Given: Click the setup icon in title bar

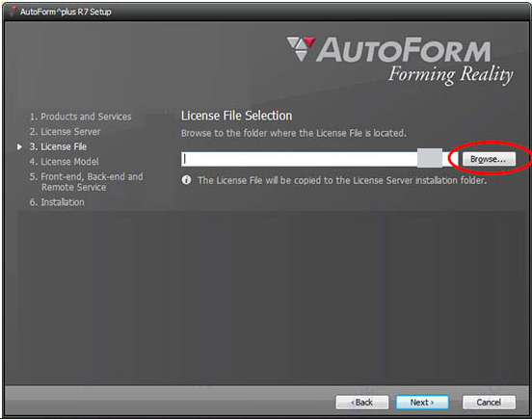Looking at the screenshot, I should coord(13,12).
